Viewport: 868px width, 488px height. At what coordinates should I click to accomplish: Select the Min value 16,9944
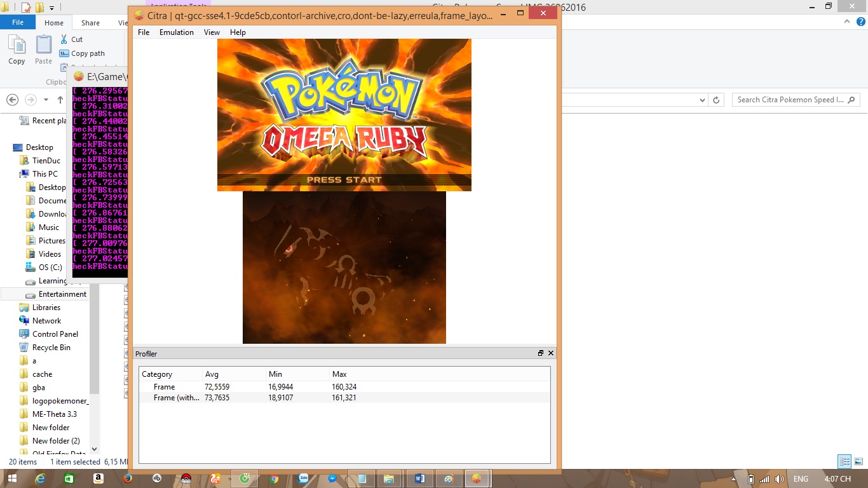(x=281, y=386)
